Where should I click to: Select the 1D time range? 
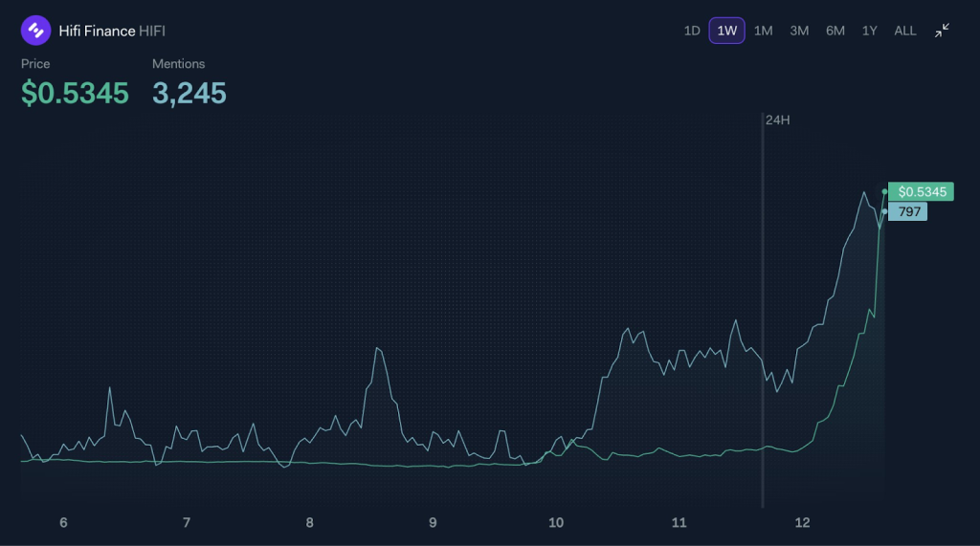point(691,31)
